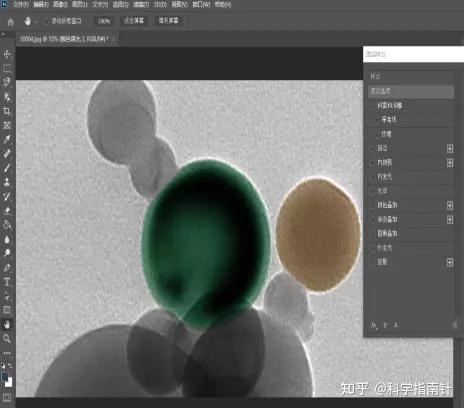Click the foreground color swatch

click(x=5, y=377)
